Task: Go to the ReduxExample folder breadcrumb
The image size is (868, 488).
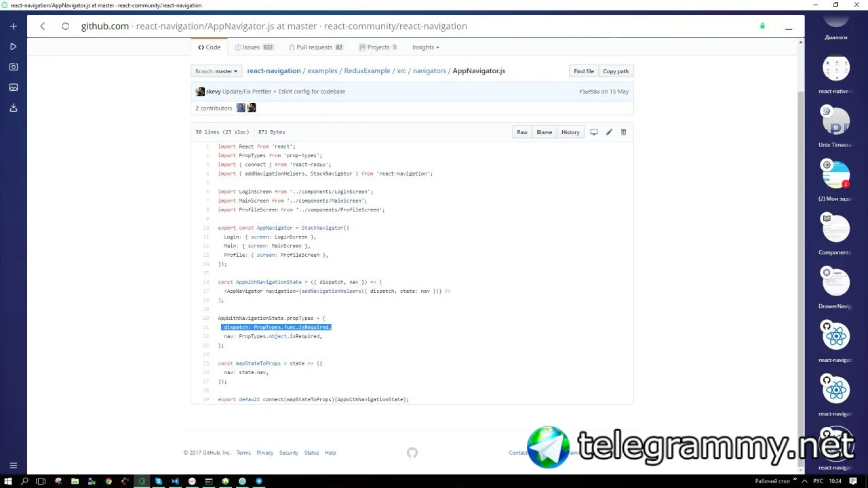Action: pos(367,71)
